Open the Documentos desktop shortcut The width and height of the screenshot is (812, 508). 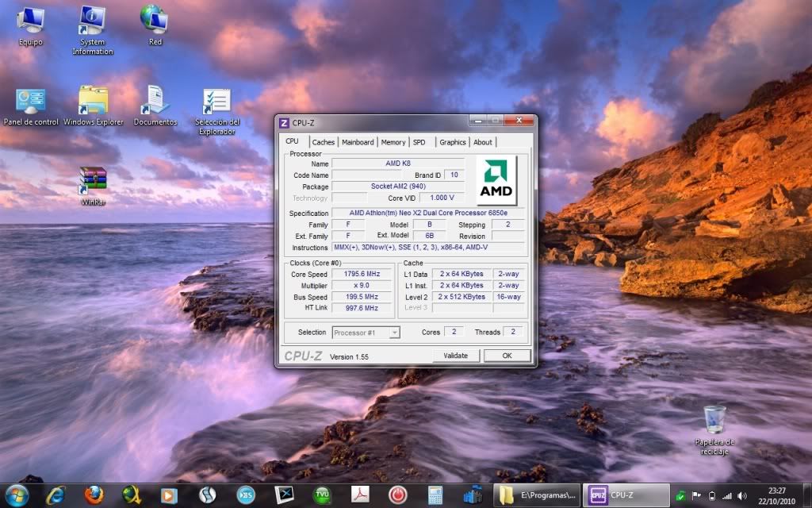155,106
